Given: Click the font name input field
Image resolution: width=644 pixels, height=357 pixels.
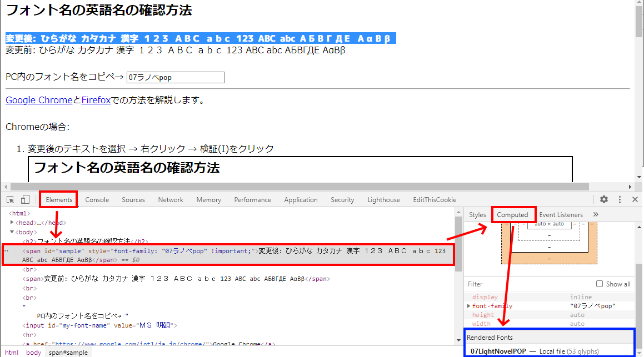Looking at the screenshot, I should click(x=176, y=78).
